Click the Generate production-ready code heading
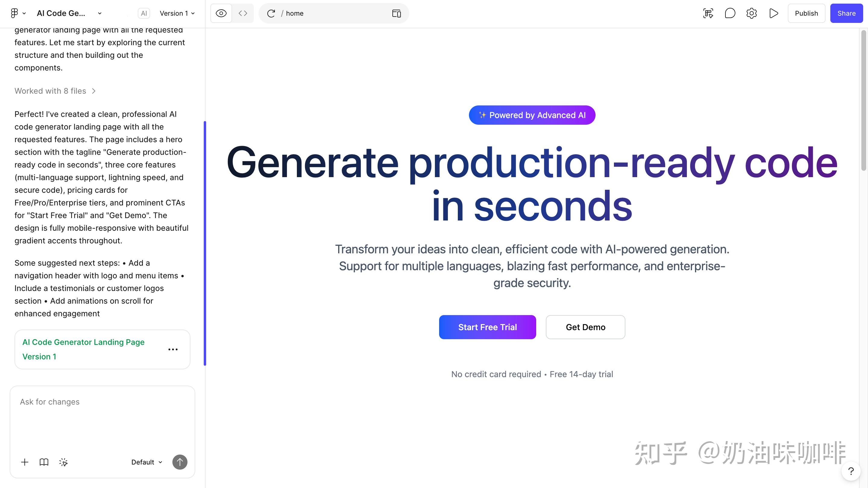 (x=532, y=183)
